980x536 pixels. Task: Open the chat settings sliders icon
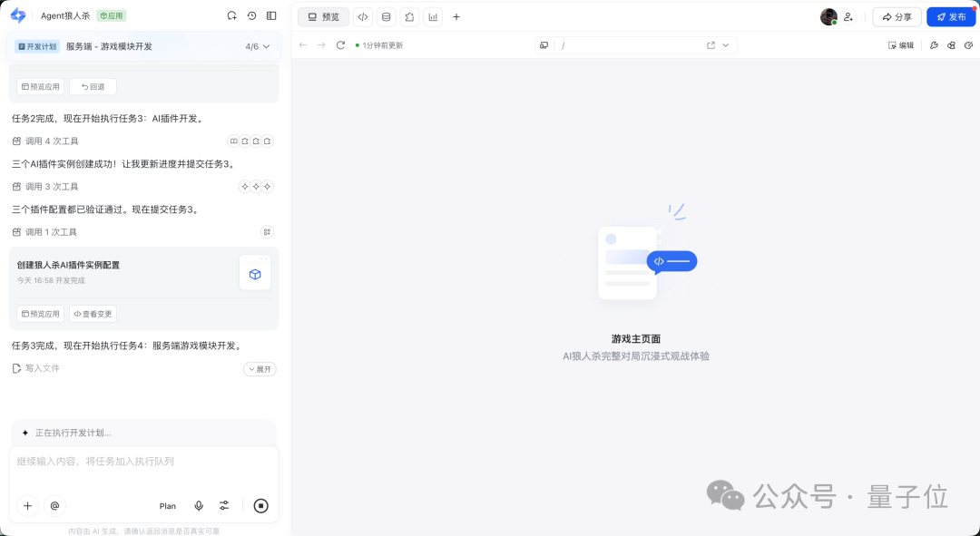point(224,506)
